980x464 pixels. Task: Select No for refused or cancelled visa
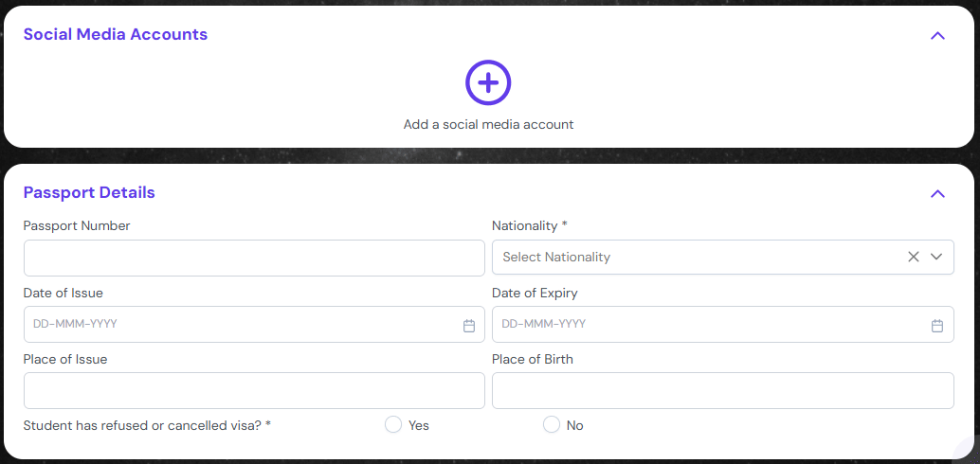pos(552,425)
